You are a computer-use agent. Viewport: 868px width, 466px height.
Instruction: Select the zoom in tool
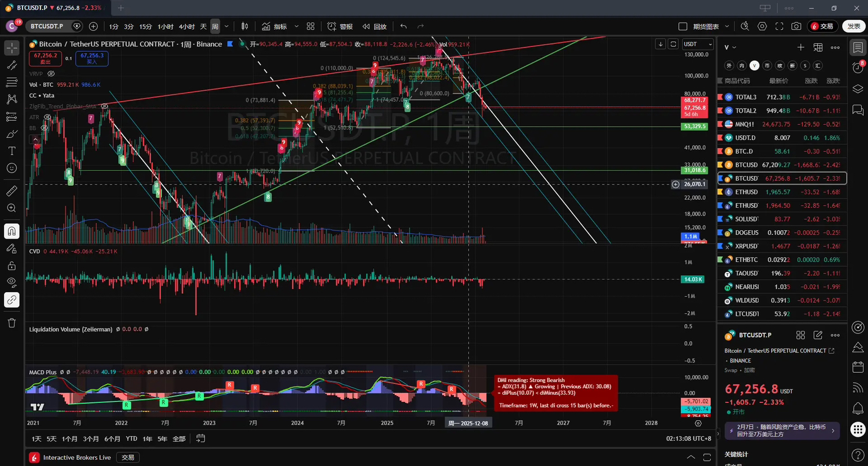11,208
